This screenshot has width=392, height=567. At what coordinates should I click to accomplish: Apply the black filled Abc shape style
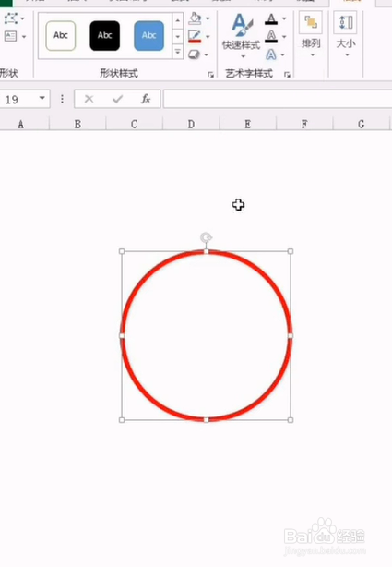(105, 35)
